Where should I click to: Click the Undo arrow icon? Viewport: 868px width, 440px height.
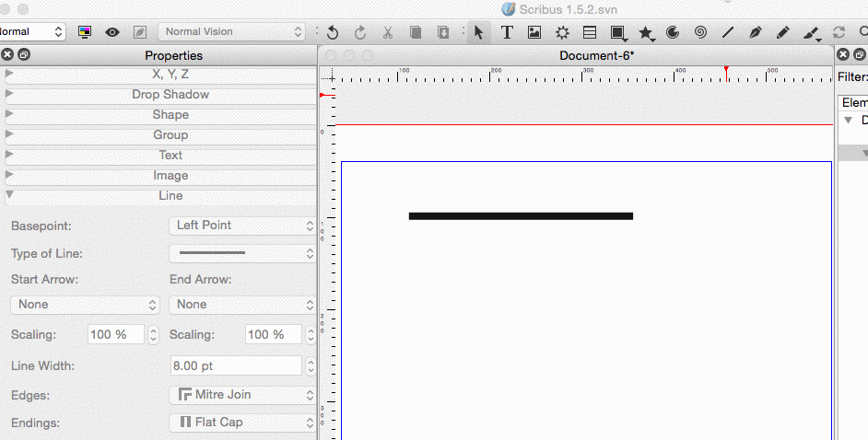click(333, 32)
